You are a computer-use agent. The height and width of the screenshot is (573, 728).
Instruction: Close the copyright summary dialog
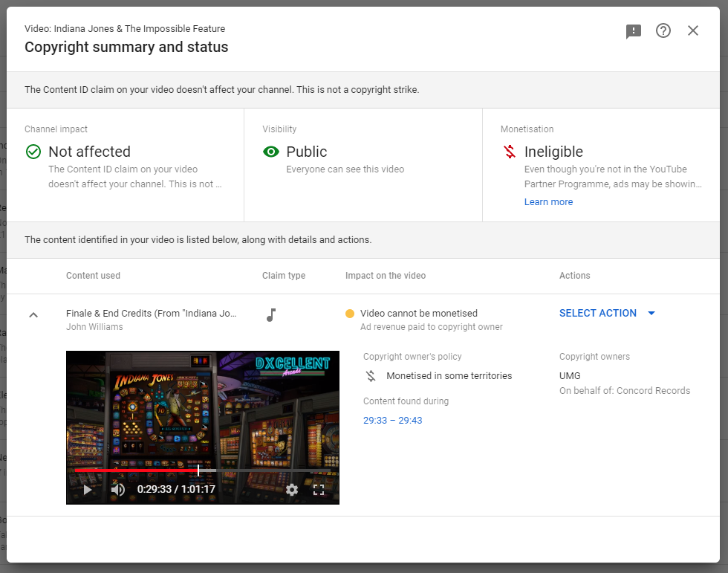pyautogui.click(x=693, y=31)
